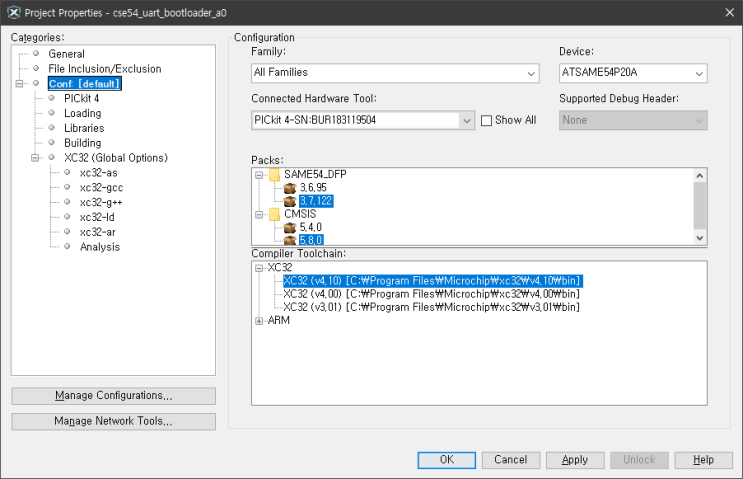Click the Manage Configurations button
The image size is (743, 479).
pyautogui.click(x=113, y=396)
